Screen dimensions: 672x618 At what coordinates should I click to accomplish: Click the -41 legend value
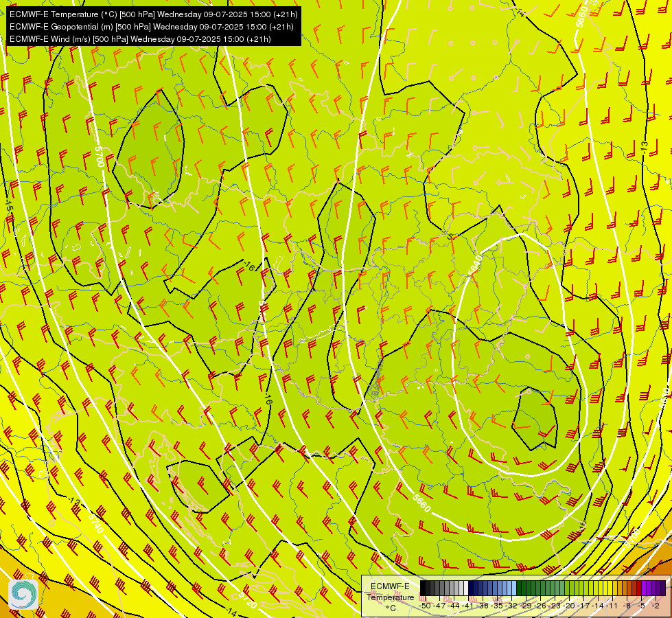[x=468, y=606]
